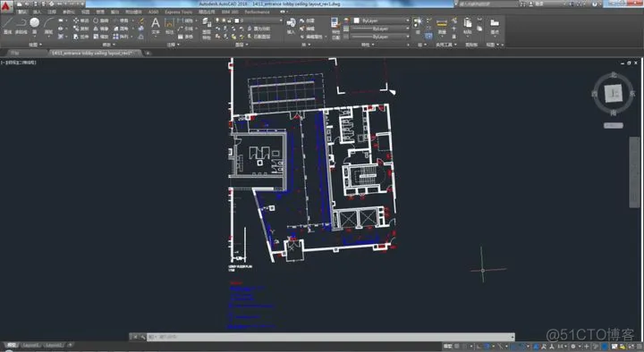Choose the Move (移动) modify tool
The height and width of the screenshot is (352, 644).
click(80, 21)
